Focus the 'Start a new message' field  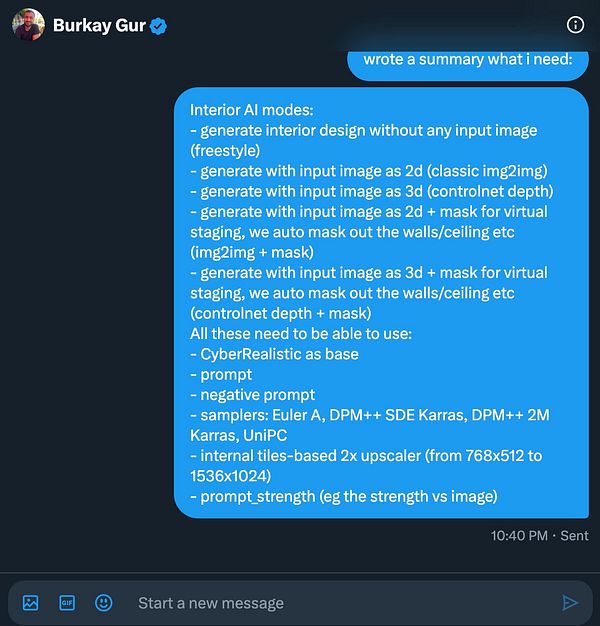pyautogui.click(x=343, y=603)
